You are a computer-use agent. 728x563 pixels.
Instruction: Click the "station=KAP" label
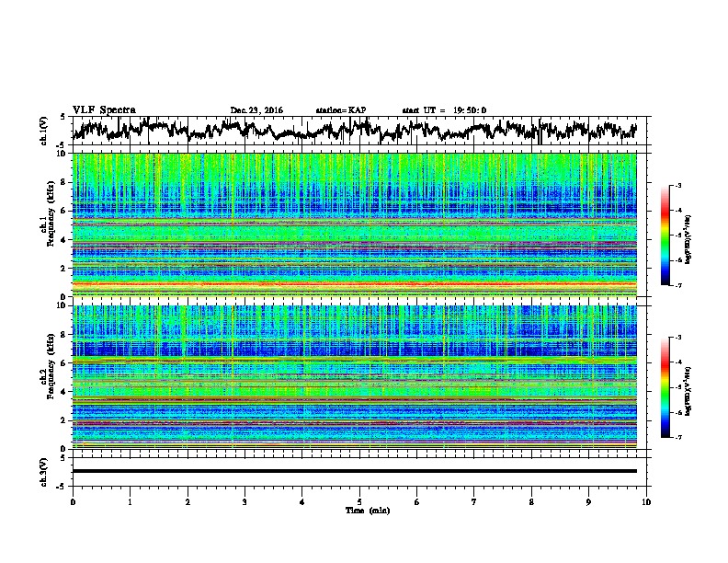(341, 110)
